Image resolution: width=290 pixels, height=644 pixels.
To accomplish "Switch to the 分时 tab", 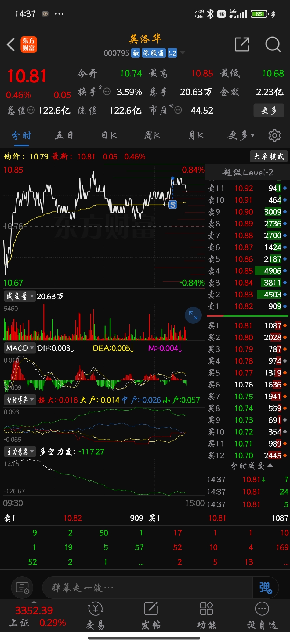I will tap(22, 136).
